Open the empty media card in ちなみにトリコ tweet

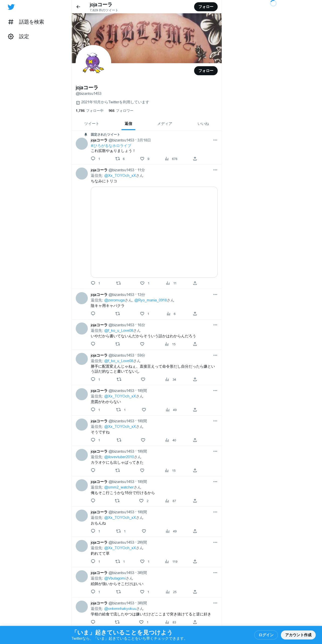tap(154, 232)
